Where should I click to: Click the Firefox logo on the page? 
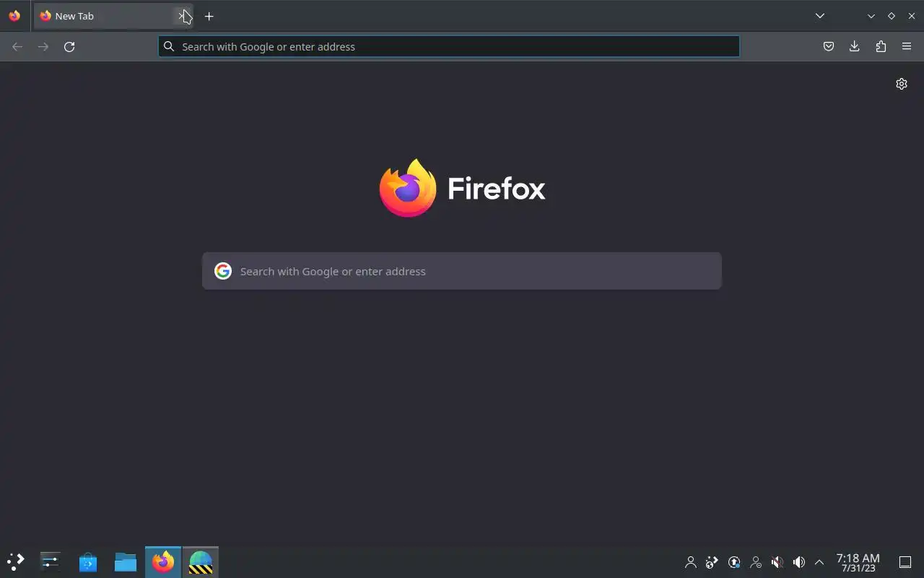[x=408, y=188]
